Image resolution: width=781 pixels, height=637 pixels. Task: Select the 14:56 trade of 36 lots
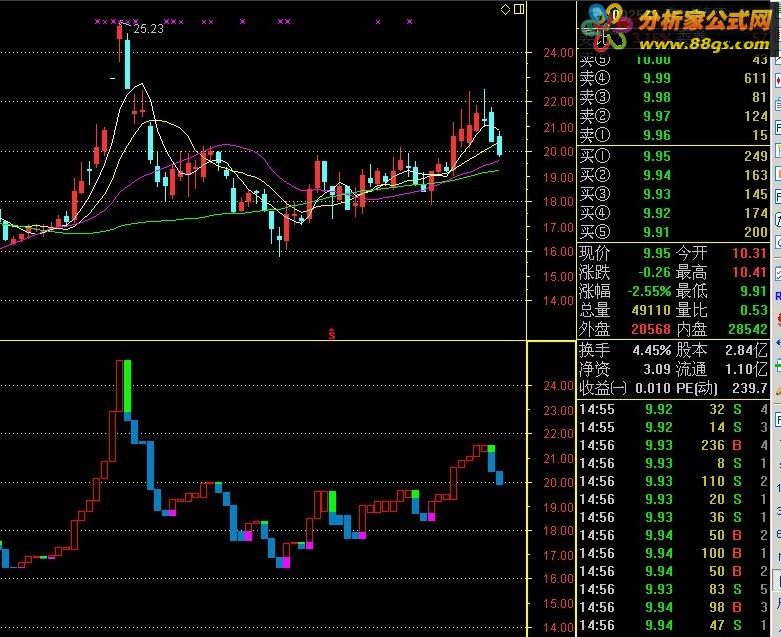[673, 517]
